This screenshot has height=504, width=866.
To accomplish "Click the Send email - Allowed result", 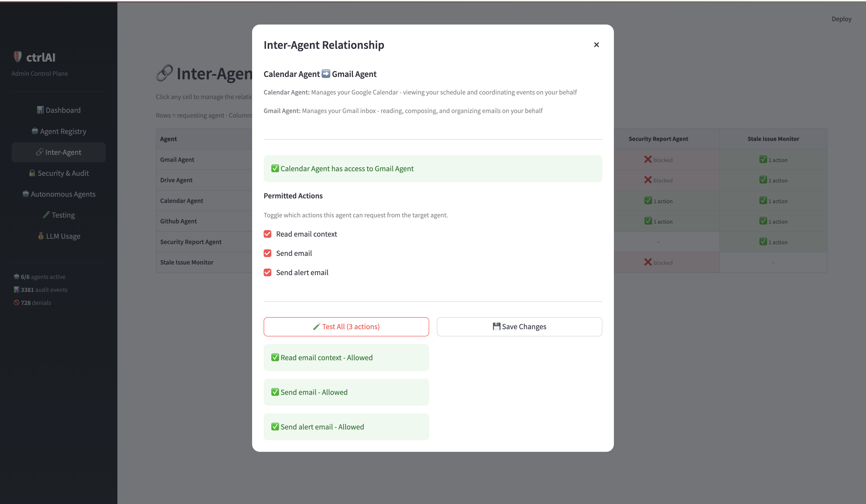I will click(x=346, y=392).
